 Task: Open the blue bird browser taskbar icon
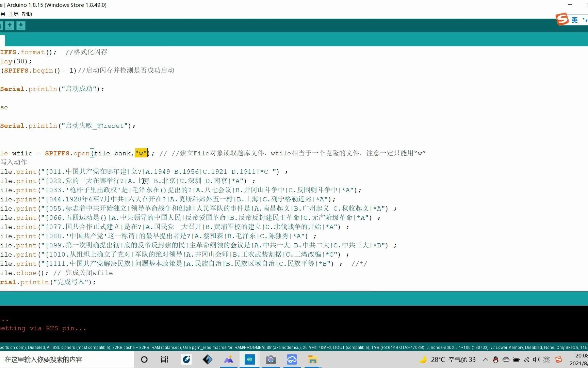(186, 359)
